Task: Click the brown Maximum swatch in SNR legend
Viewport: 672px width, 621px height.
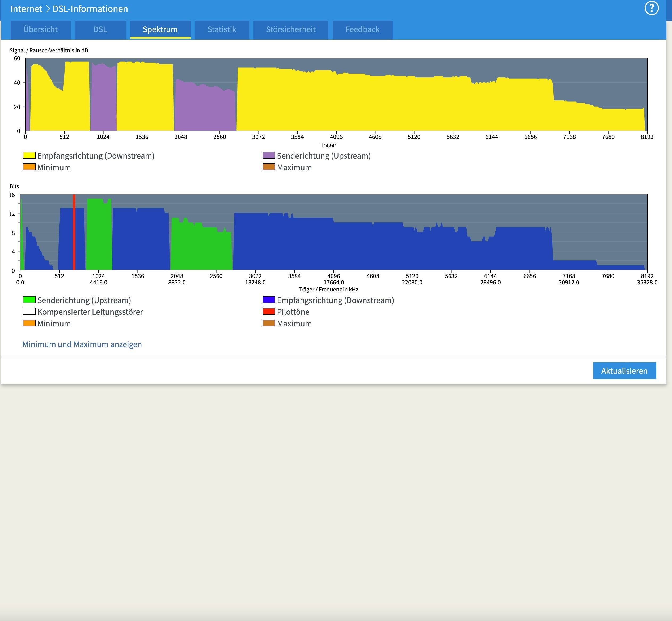Action: click(x=269, y=167)
